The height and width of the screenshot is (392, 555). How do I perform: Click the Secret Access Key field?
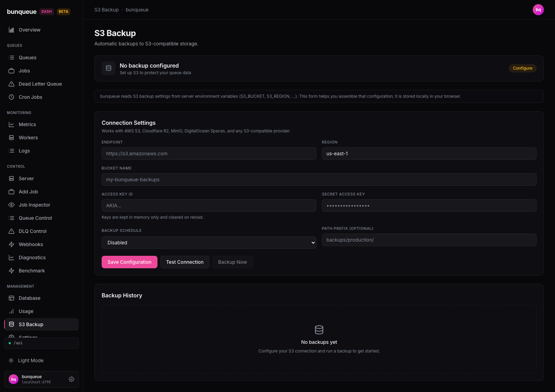[x=429, y=206]
